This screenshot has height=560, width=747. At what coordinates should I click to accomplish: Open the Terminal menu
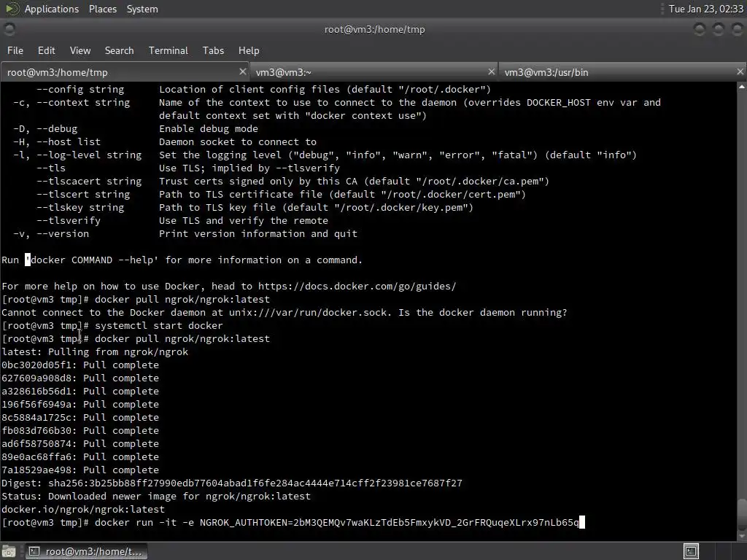pyautogui.click(x=169, y=50)
